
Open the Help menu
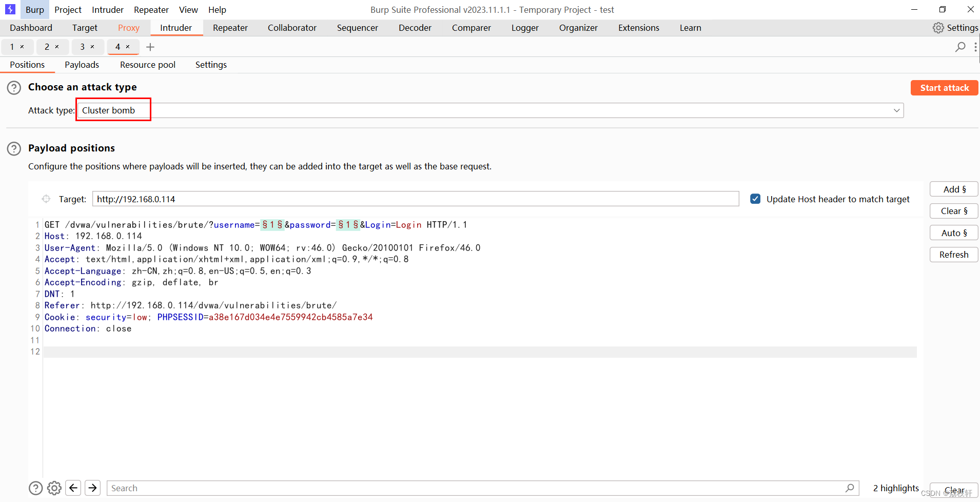point(217,10)
